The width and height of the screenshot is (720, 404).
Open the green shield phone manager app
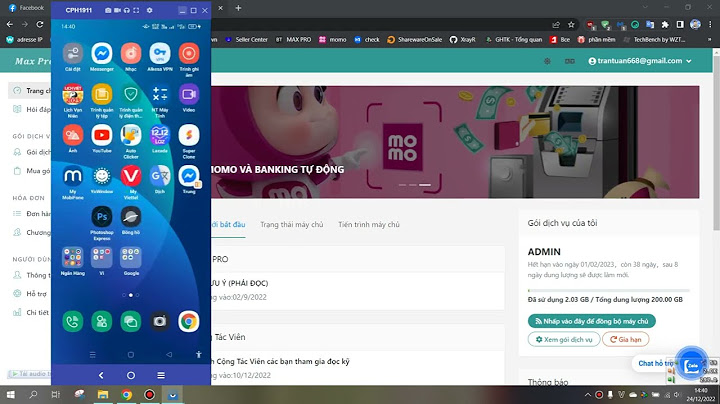[131, 95]
